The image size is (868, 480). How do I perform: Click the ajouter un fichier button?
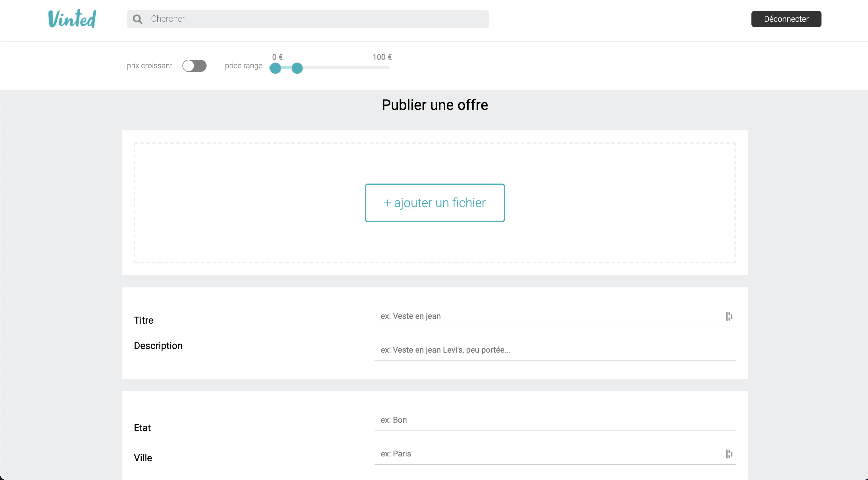[x=435, y=203]
